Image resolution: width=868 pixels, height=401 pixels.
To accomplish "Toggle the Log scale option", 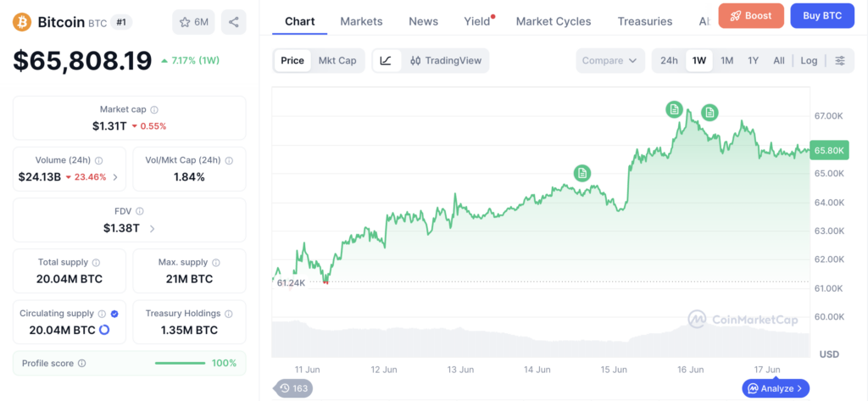I will 809,60.
